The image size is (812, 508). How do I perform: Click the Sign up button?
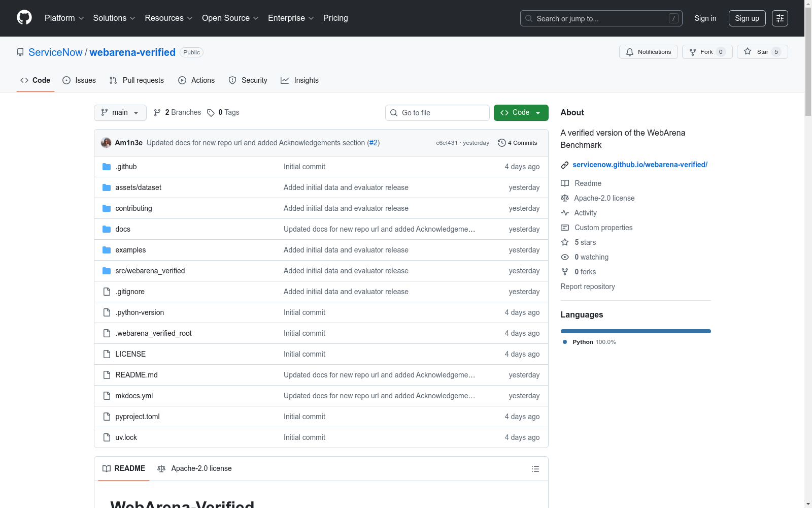[x=747, y=18]
